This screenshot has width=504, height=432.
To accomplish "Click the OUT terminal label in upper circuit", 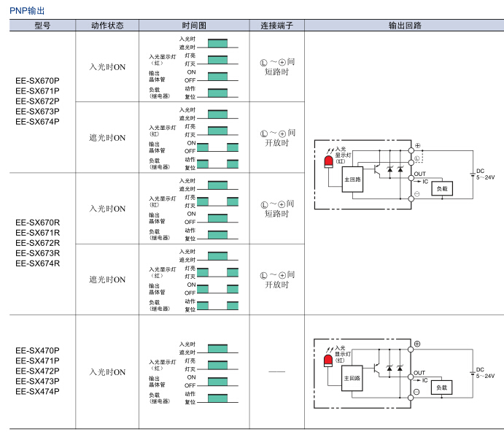I will [x=419, y=174].
